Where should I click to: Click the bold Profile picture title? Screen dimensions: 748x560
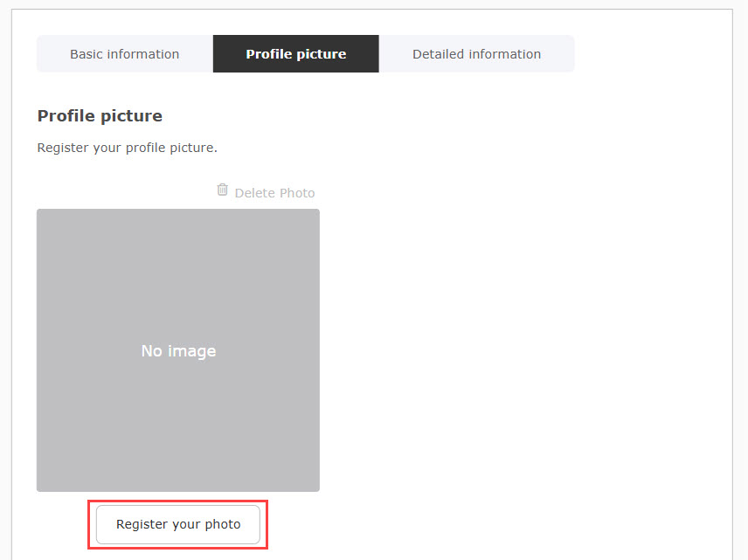(100, 116)
